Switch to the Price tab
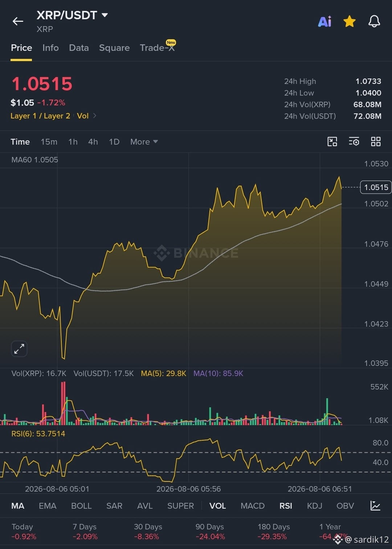Image resolution: width=392 pixels, height=549 pixels. 21,48
